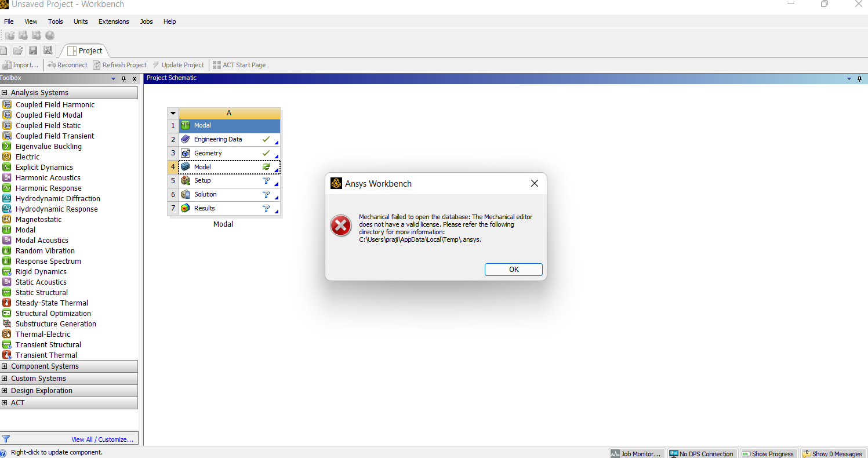
Task: Select the Structural Optimization icon
Action: click(7, 313)
